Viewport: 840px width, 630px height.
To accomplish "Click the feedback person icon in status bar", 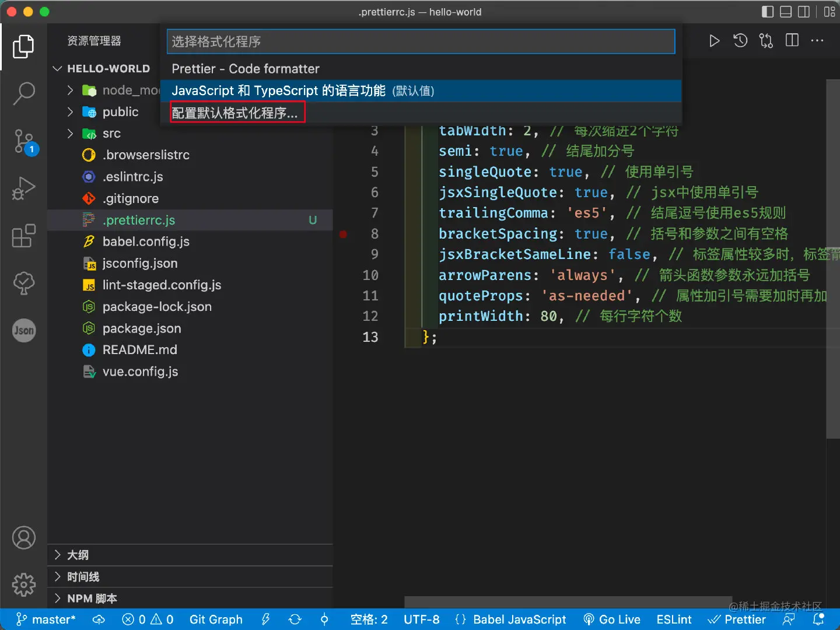I will (x=789, y=619).
